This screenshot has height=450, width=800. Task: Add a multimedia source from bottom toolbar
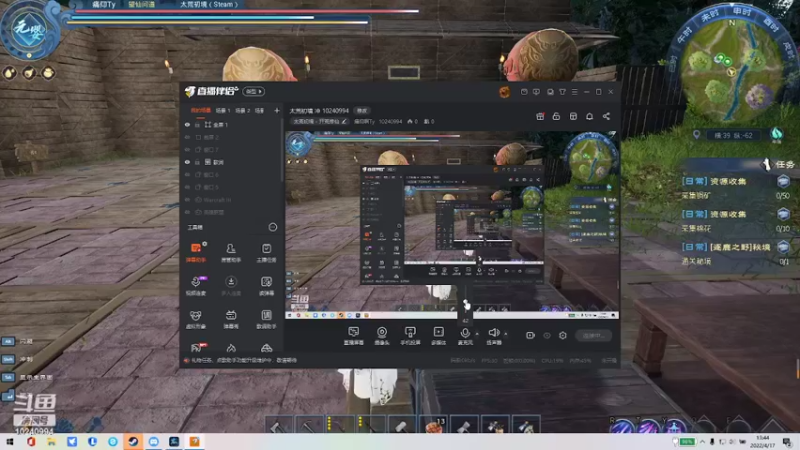click(438, 336)
